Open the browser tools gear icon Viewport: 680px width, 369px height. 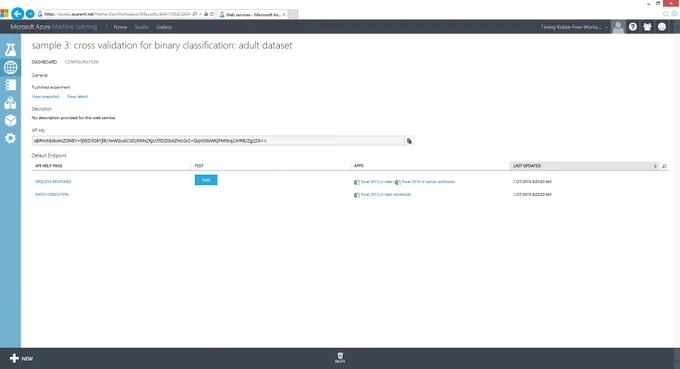pos(675,14)
